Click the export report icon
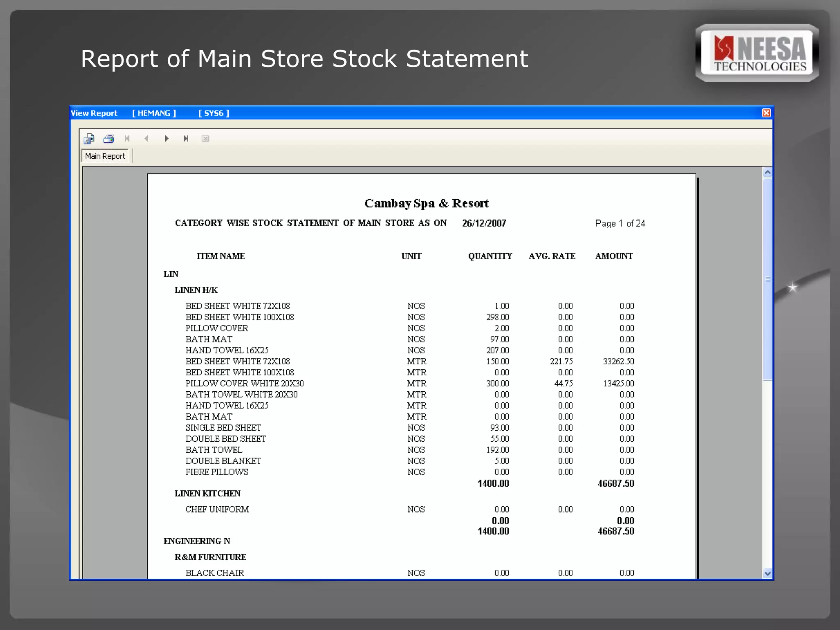840x630 pixels. click(89, 139)
